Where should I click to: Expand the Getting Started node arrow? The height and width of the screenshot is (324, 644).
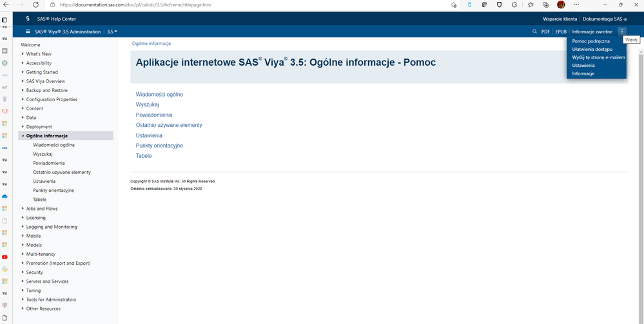[x=23, y=72]
